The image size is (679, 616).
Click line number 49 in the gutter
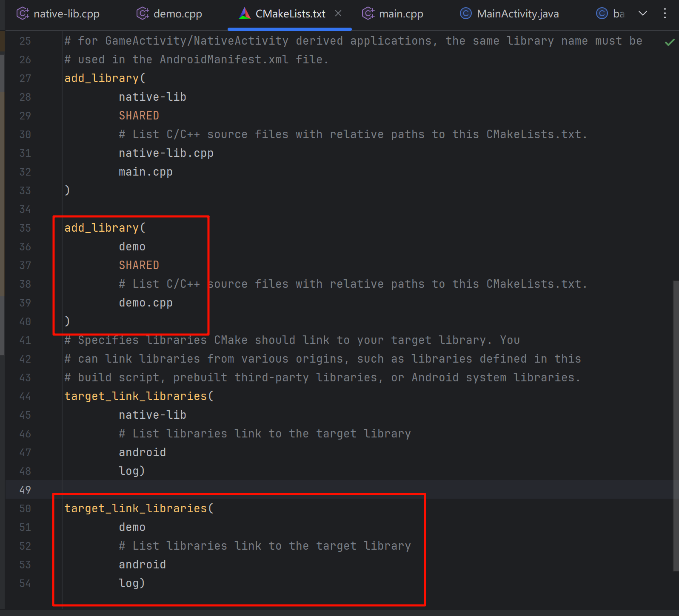25,490
